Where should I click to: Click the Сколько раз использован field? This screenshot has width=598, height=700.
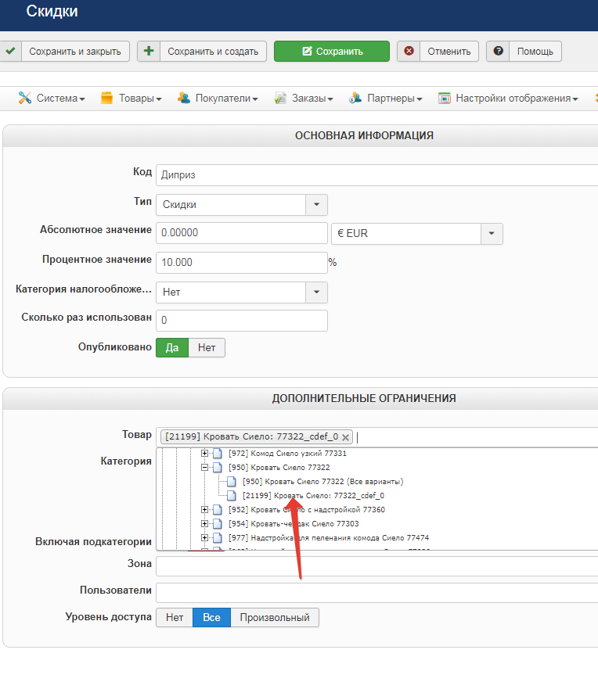click(x=242, y=321)
